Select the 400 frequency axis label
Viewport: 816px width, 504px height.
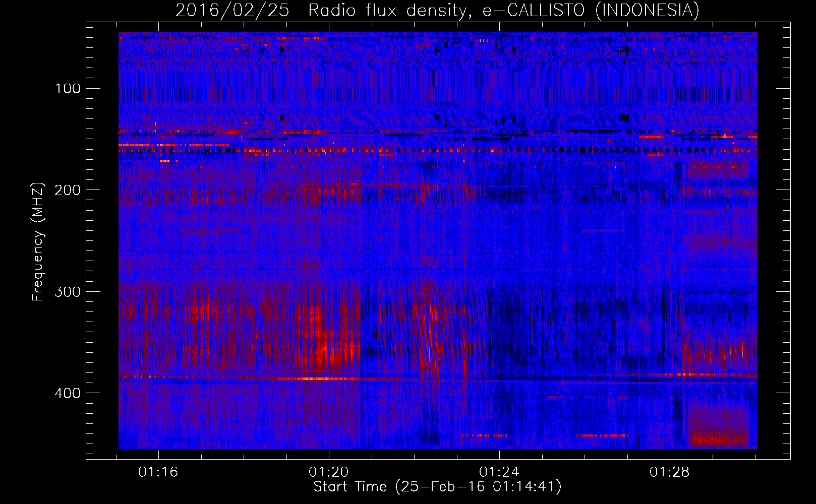[68, 393]
